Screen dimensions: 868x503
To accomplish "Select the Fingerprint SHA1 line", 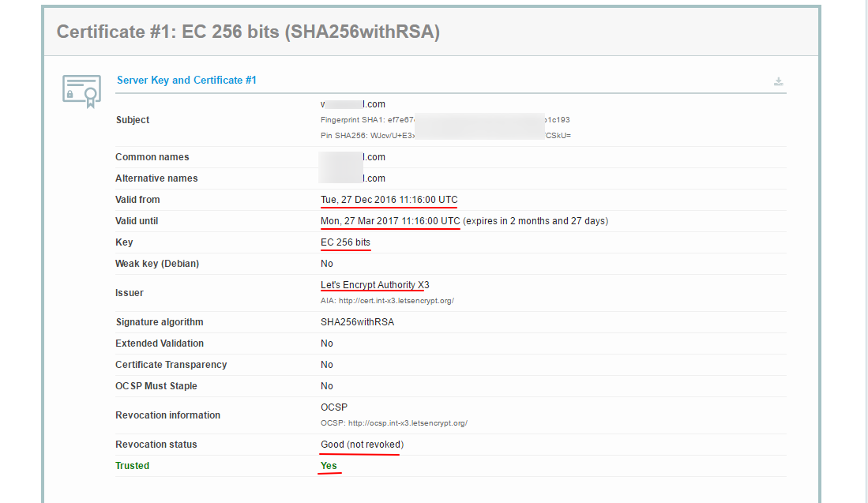I will click(x=445, y=120).
